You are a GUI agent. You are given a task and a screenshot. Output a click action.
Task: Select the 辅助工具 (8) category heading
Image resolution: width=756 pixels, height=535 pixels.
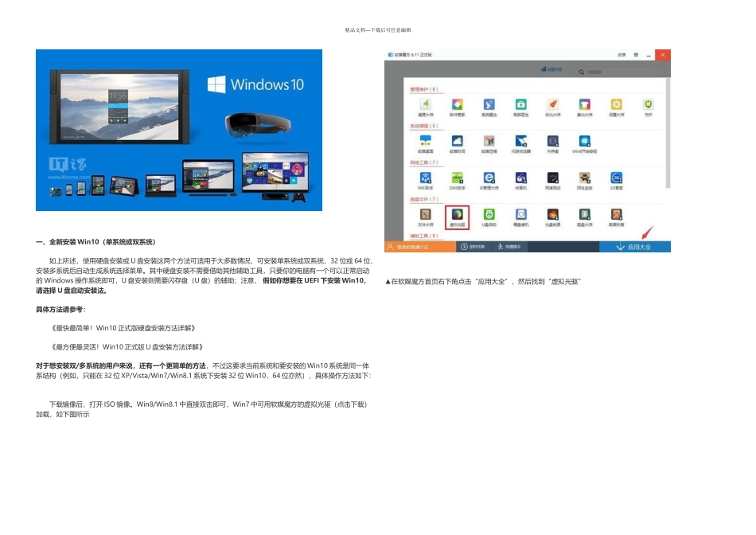point(424,236)
